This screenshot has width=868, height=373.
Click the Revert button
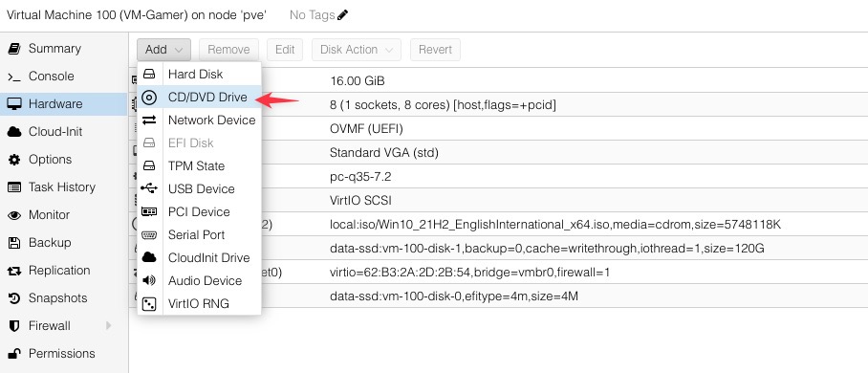(x=435, y=50)
